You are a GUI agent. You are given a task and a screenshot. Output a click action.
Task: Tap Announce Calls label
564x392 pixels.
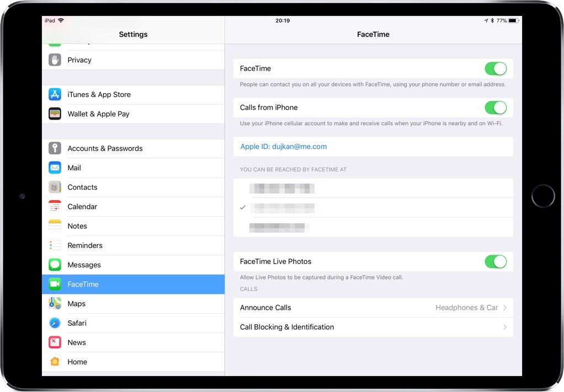[265, 308]
